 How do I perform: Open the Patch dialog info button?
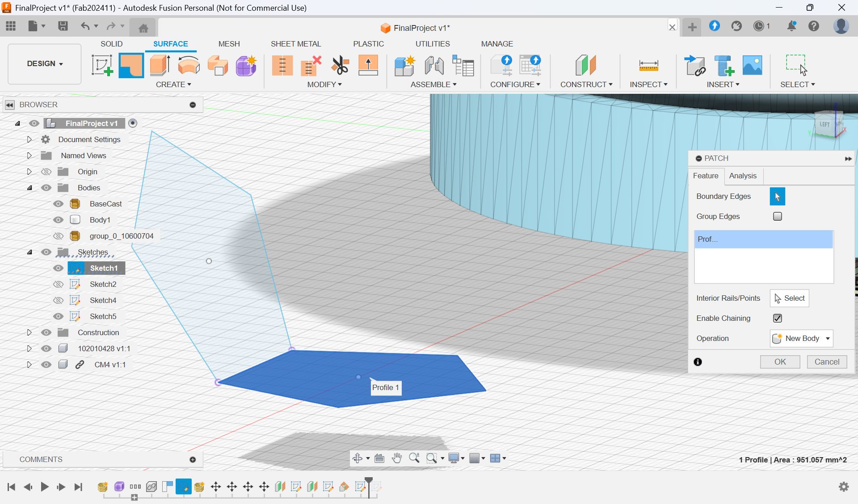(x=698, y=362)
